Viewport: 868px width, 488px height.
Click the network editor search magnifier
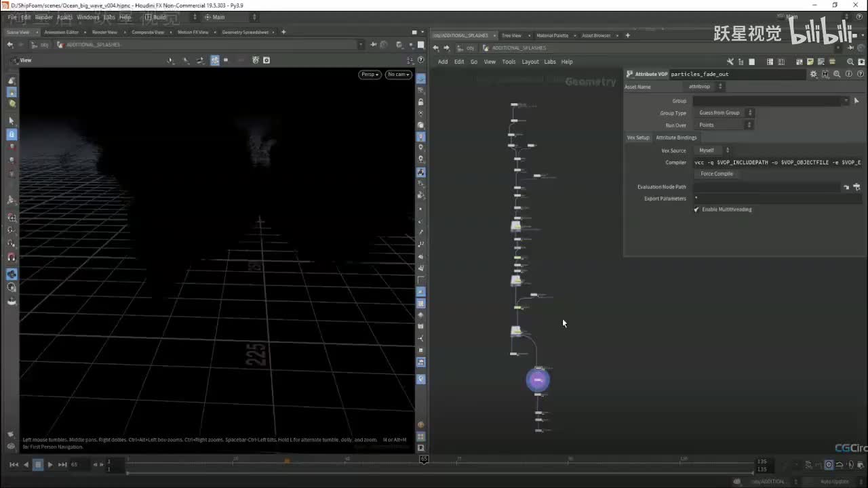[x=850, y=62]
